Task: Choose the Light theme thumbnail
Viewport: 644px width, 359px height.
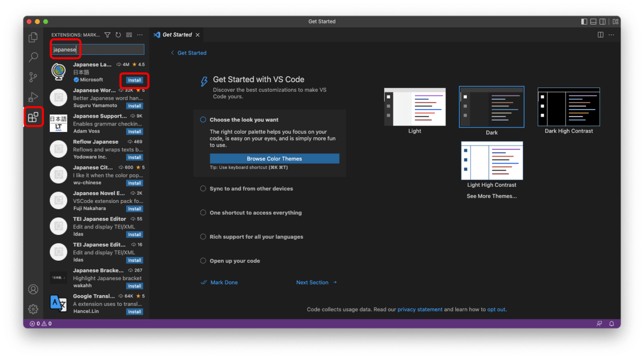Action: (415, 107)
